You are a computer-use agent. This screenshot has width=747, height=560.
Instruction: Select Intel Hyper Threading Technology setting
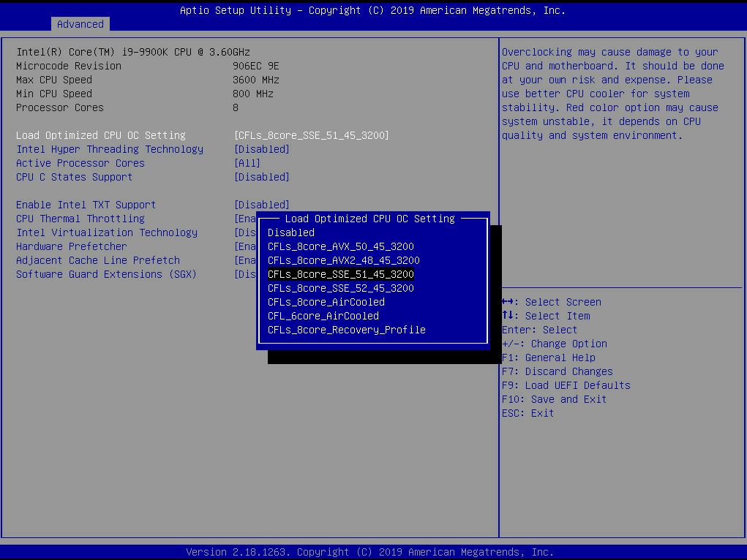click(x=110, y=149)
